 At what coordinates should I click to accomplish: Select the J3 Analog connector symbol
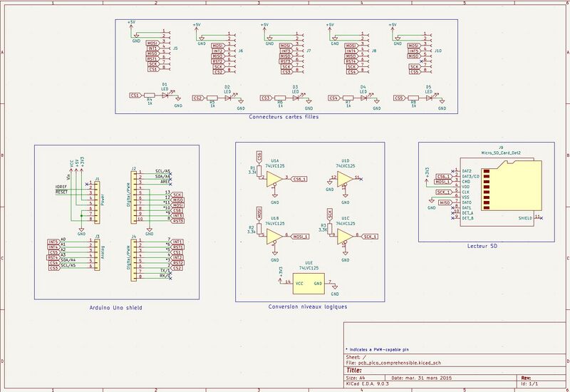(x=89, y=253)
